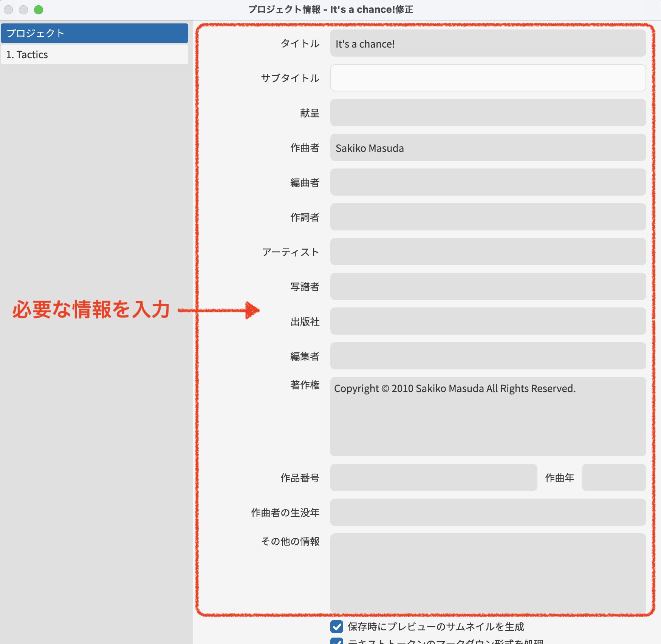661x644 pixels.
Task: Click the タイトル field containing It's a chance!
Action: pos(488,44)
